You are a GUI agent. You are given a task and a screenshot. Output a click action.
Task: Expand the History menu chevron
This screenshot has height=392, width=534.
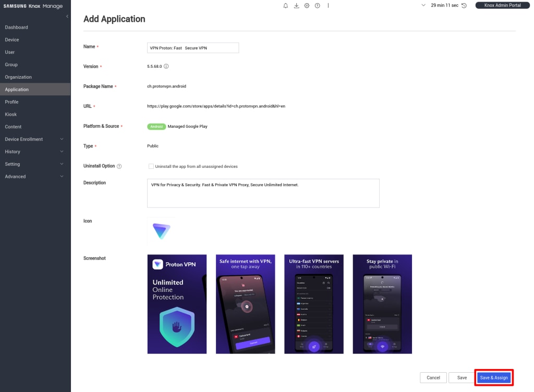(x=62, y=151)
